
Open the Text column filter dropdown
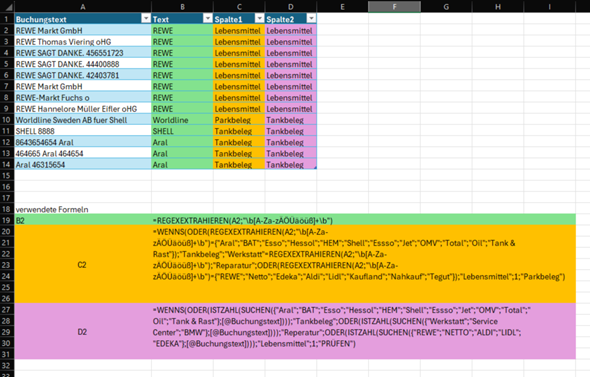pos(208,18)
